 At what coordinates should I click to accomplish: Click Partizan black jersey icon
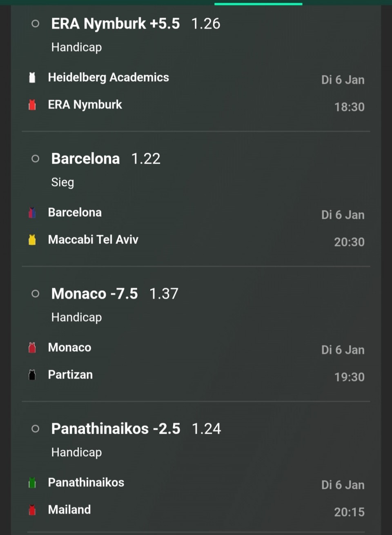[x=32, y=375]
